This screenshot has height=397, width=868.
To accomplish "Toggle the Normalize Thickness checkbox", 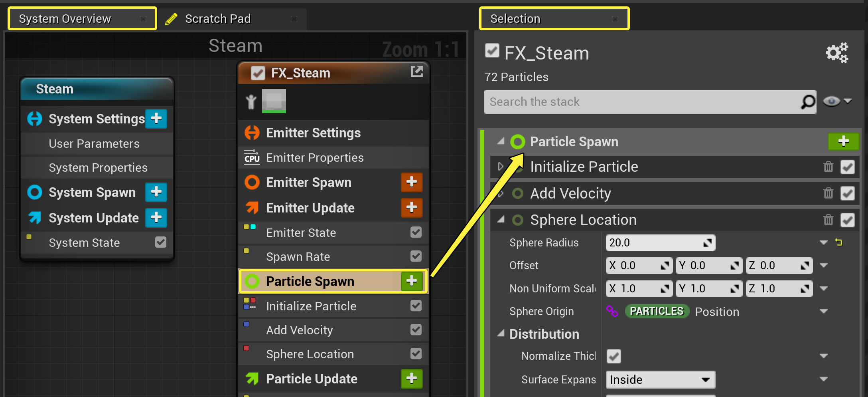I will [614, 356].
